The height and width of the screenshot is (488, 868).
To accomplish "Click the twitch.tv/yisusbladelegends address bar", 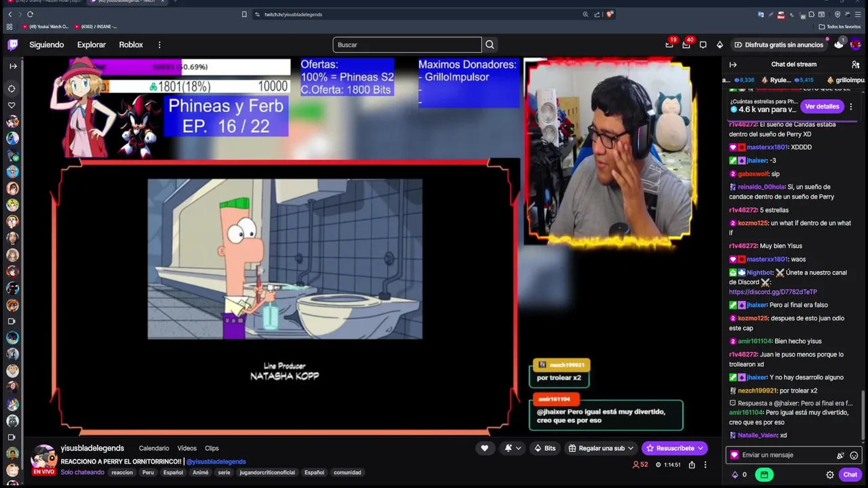I will (293, 14).
